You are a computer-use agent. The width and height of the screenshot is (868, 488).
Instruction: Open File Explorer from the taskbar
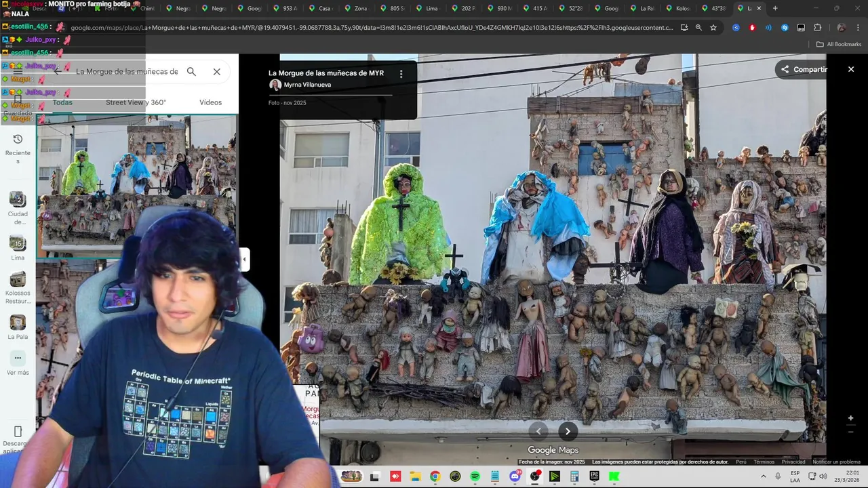point(414,476)
